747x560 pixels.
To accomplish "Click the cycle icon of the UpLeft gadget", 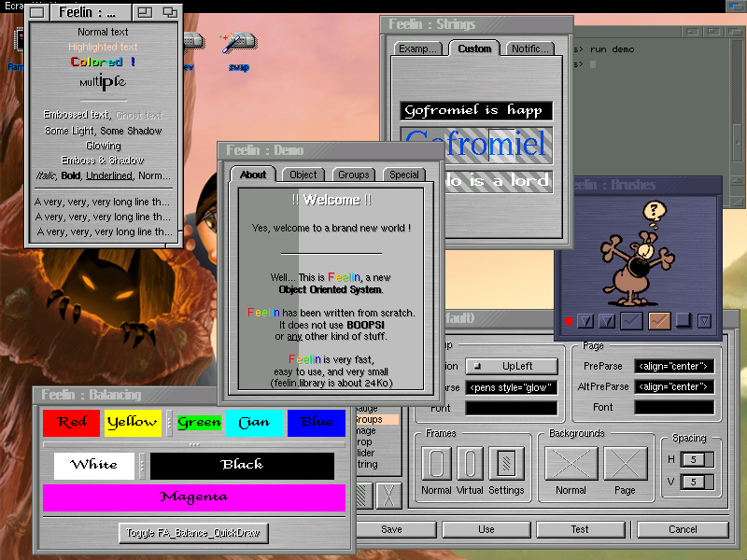I will pos(477,366).
